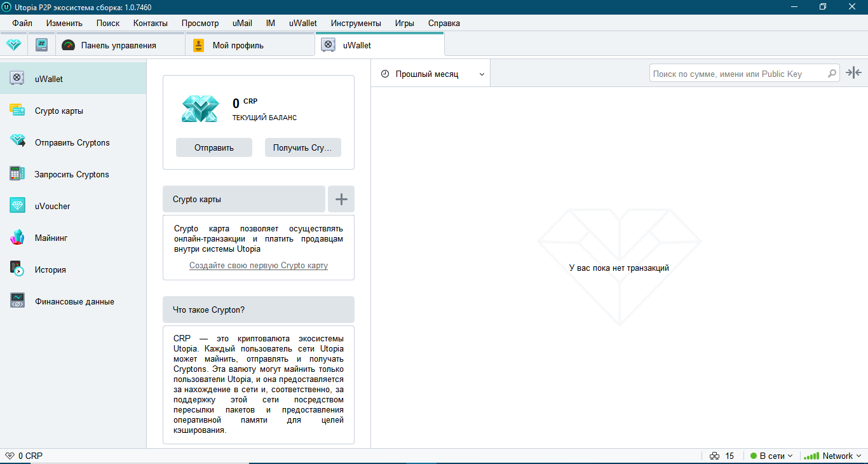Image resolution: width=868 pixels, height=464 pixels.
Task: Click the История sidebar icon
Action: point(17,269)
